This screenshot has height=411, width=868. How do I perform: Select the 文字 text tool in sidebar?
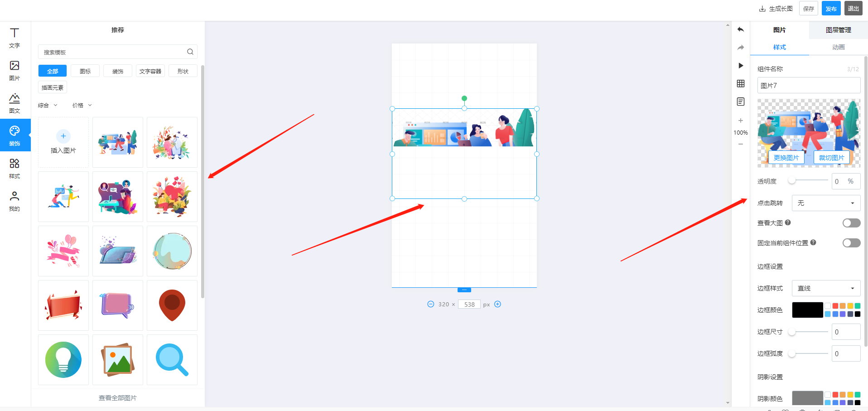tap(14, 38)
